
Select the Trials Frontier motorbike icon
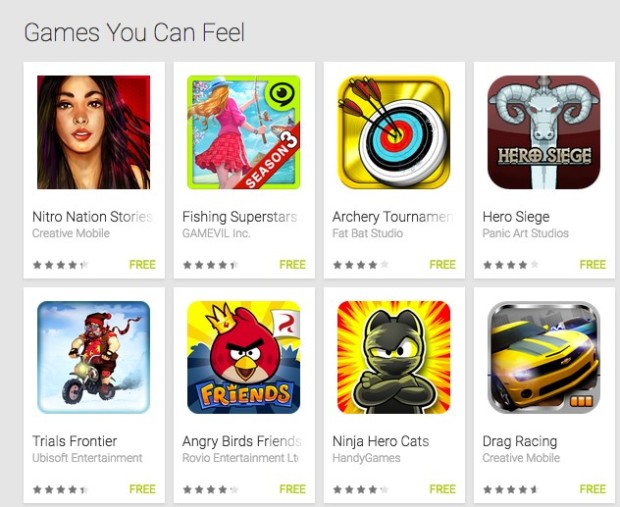[x=93, y=358]
